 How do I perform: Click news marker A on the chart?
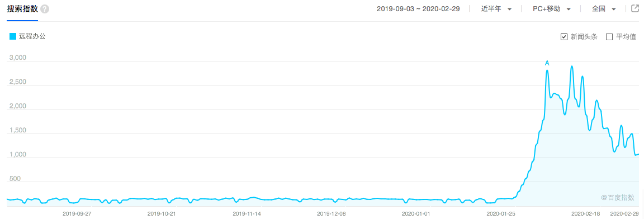pyautogui.click(x=547, y=63)
